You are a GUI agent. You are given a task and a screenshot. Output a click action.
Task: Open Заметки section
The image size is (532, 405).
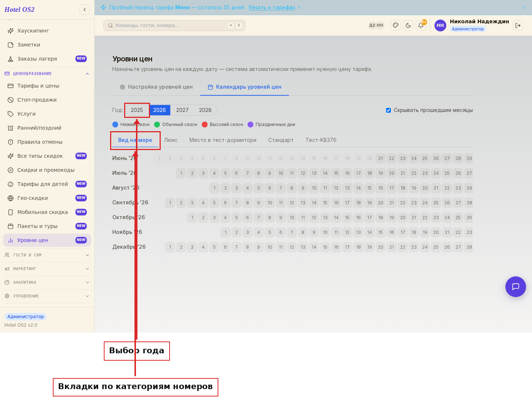click(x=47, y=45)
